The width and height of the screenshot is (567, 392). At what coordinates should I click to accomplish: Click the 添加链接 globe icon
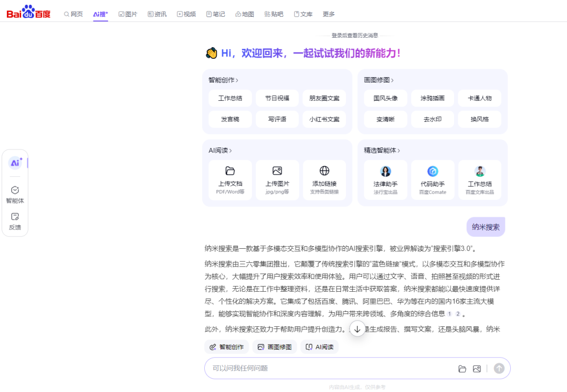(x=324, y=171)
